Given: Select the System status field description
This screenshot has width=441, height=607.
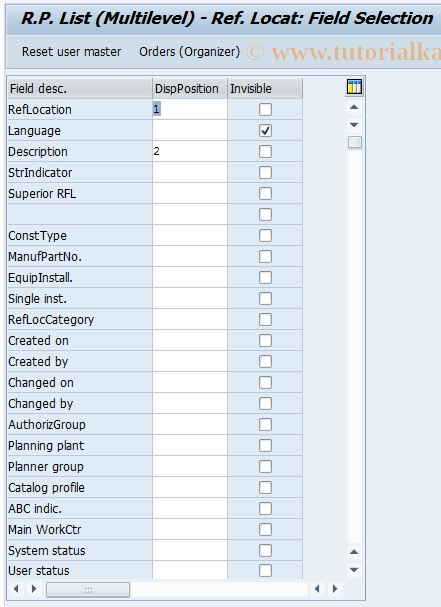Looking at the screenshot, I should (80, 550).
